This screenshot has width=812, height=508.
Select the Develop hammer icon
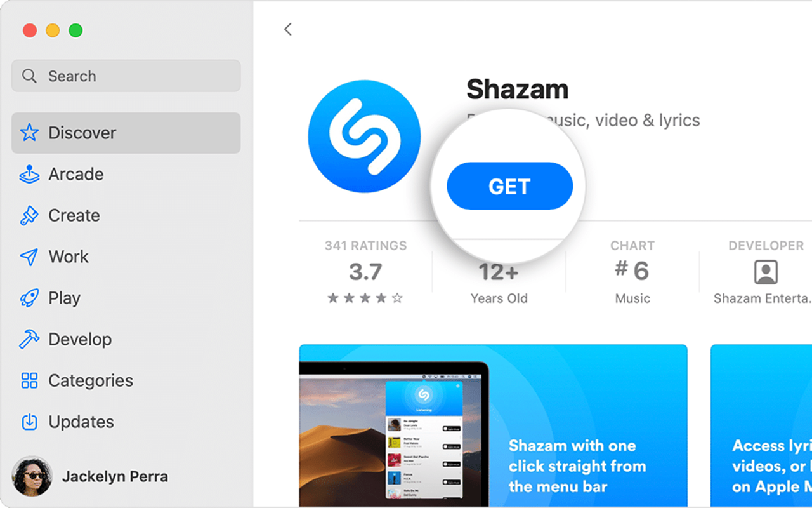coord(29,339)
